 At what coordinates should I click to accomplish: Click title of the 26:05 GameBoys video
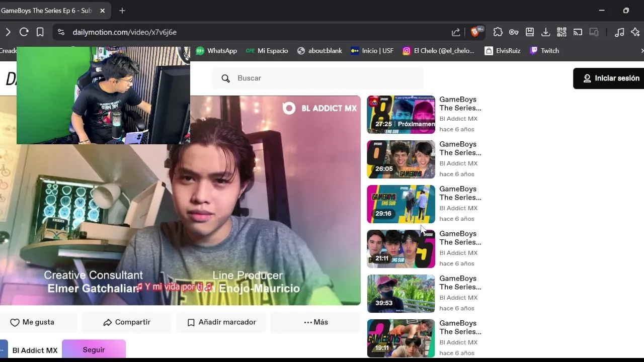(460, 148)
